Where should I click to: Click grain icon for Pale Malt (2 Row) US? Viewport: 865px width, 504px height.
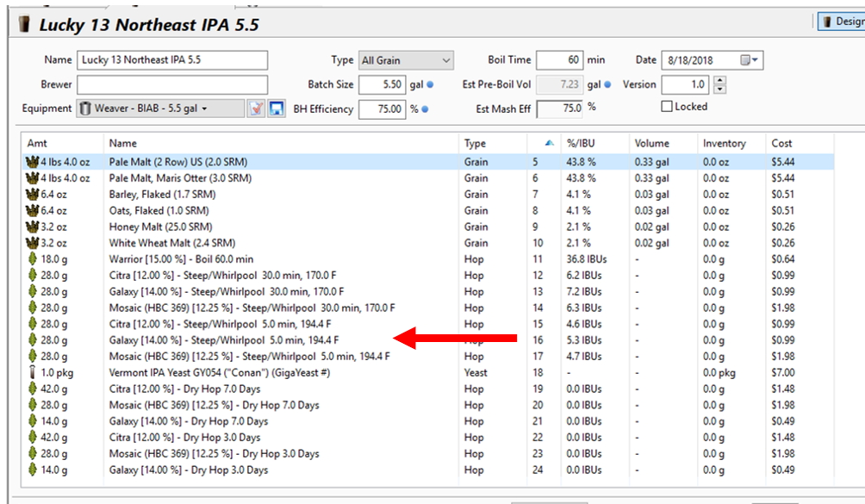tap(32, 162)
